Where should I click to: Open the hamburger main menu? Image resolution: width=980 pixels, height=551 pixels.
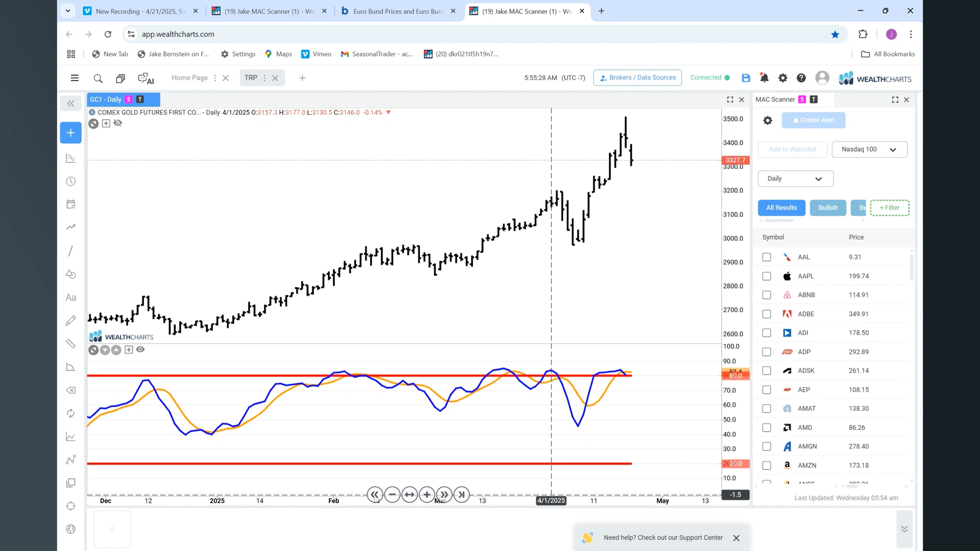point(75,78)
